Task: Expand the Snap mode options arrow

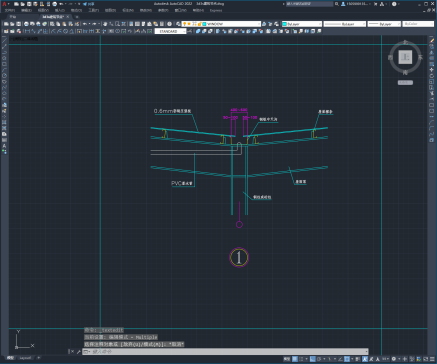Action: pos(306,359)
